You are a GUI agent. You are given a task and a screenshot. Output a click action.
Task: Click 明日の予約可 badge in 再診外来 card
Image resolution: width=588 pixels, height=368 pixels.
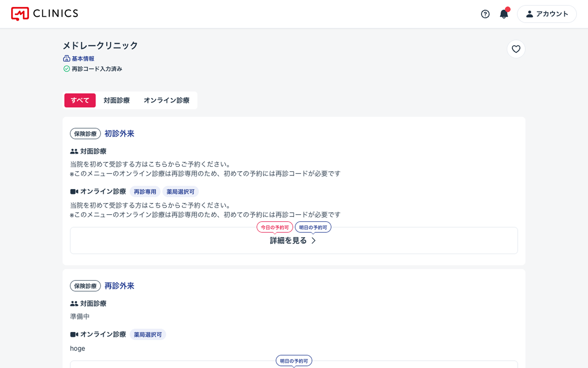294,361
